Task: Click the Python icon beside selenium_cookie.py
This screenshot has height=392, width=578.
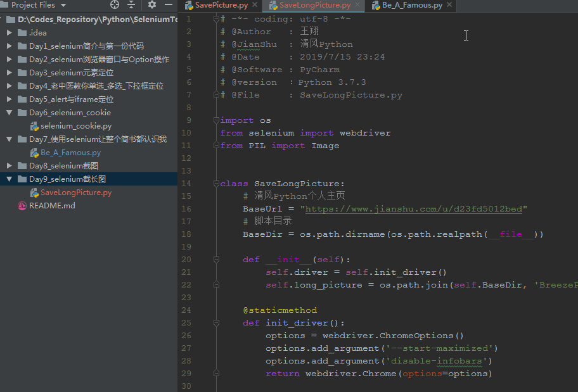Action: pyautogui.click(x=34, y=127)
